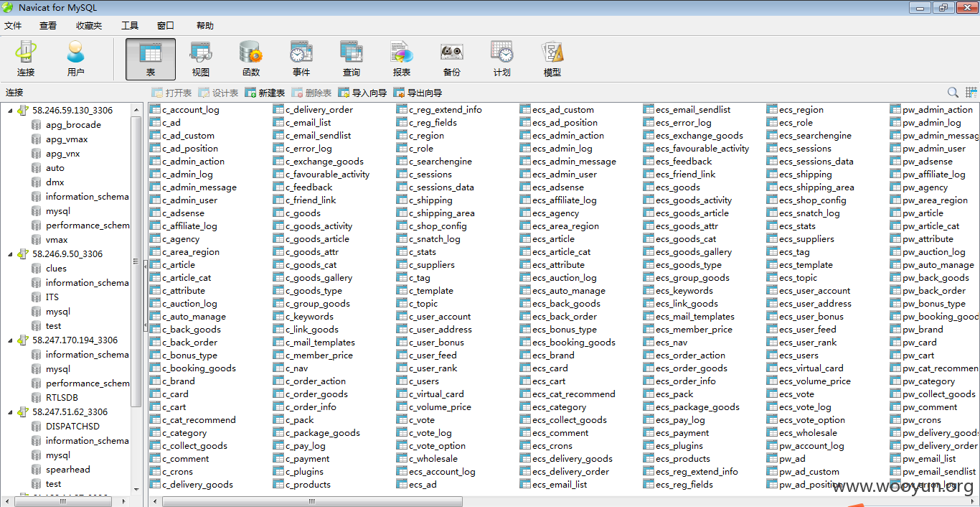Click the 连接 (Connection) toolbar icon

click(x=26, y=59)
